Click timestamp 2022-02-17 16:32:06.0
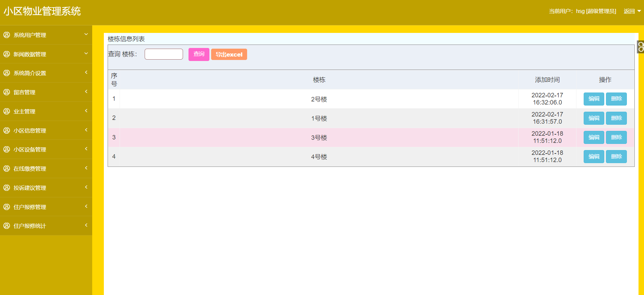The height and width of the screenshot is (295, 644). [x=547, y=99]
